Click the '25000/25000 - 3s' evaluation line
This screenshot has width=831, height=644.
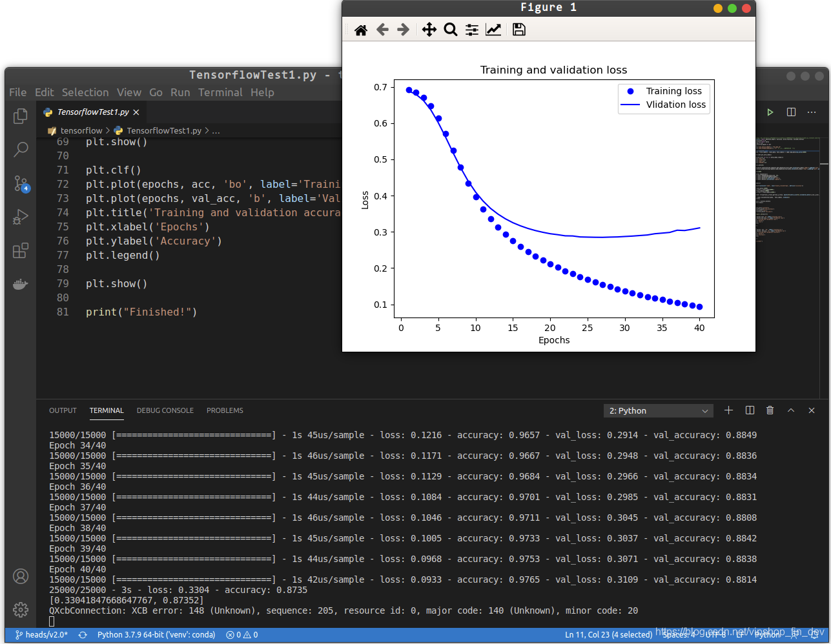click(178, 590)
